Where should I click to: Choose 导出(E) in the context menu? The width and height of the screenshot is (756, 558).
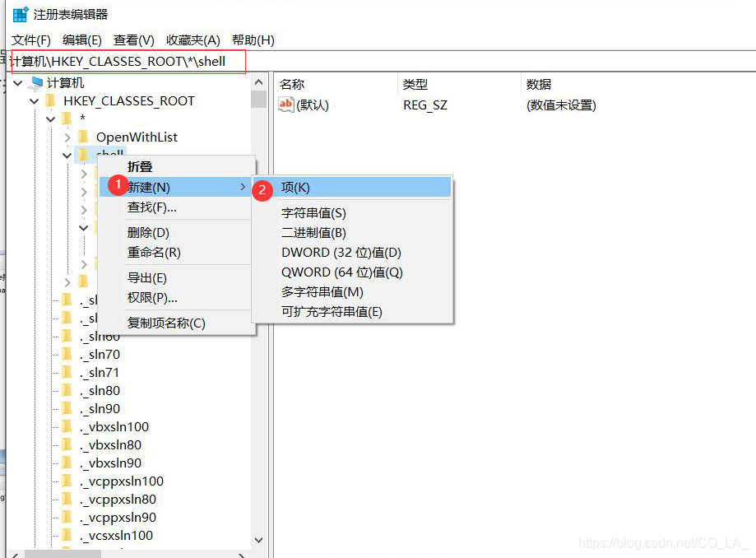tap(177, 278)
